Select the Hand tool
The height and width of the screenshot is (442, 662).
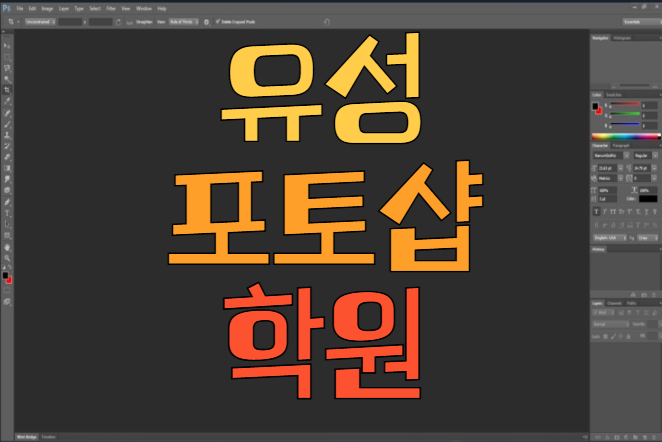click(x=7, y=247)
